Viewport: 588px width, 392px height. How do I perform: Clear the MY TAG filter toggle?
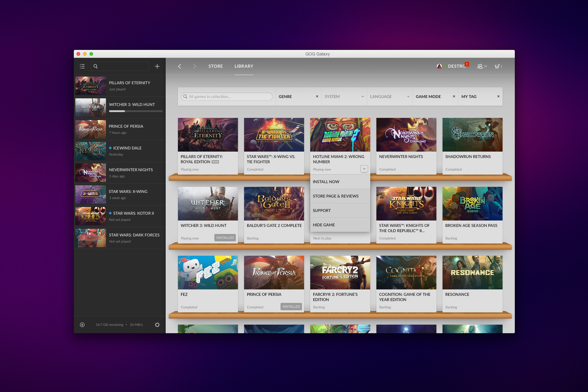tap(498, 96)
